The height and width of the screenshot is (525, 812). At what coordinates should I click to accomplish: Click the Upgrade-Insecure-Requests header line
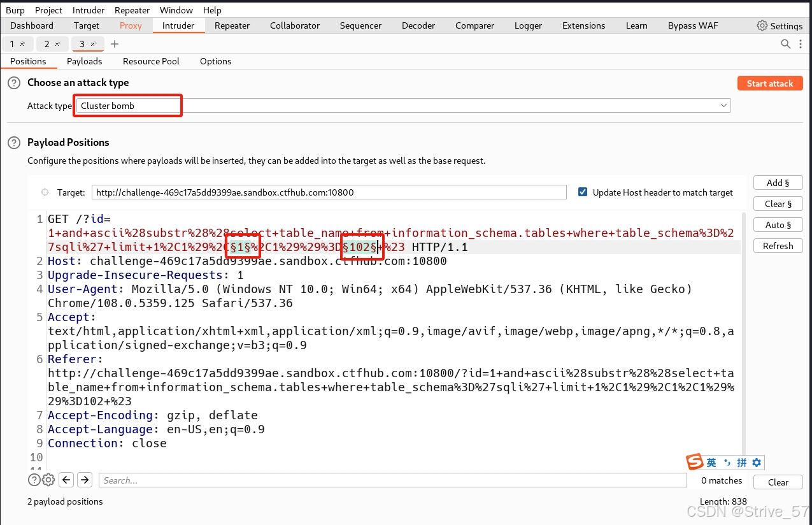tap(146, 275)
